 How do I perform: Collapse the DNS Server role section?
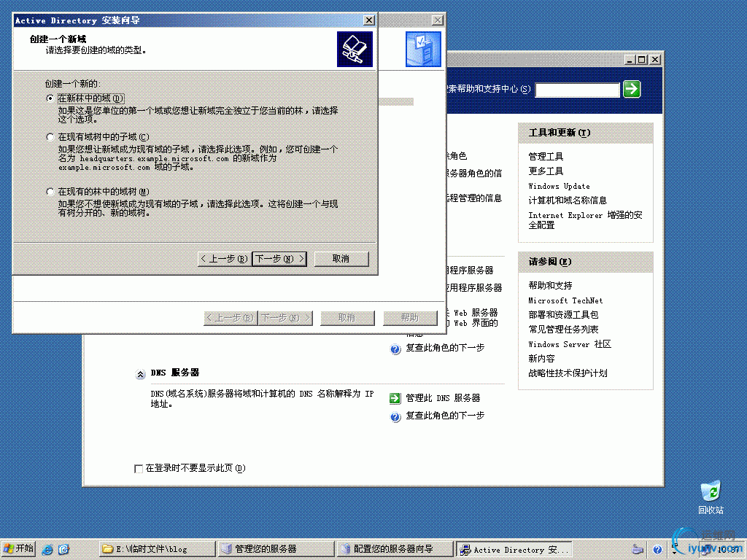[140, 374]
